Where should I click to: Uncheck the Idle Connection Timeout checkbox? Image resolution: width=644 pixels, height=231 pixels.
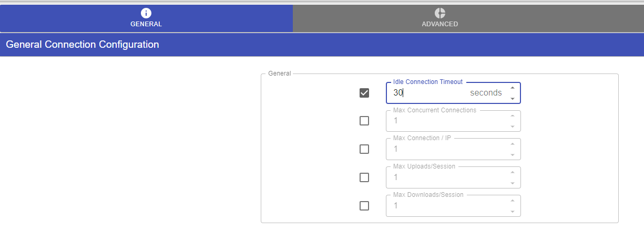(364, 93)
